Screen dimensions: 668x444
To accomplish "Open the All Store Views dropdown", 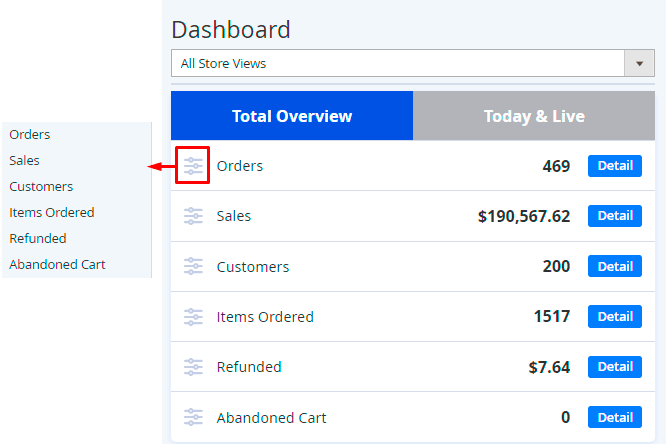I will pyautogui.click(x=398, y=63).
